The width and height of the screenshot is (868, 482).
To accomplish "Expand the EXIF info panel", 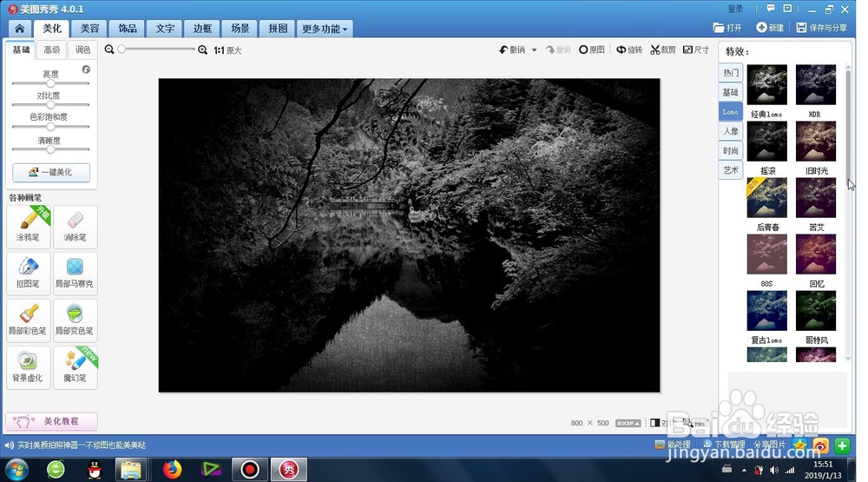I will pyautogui.click(x=628, y=423).
